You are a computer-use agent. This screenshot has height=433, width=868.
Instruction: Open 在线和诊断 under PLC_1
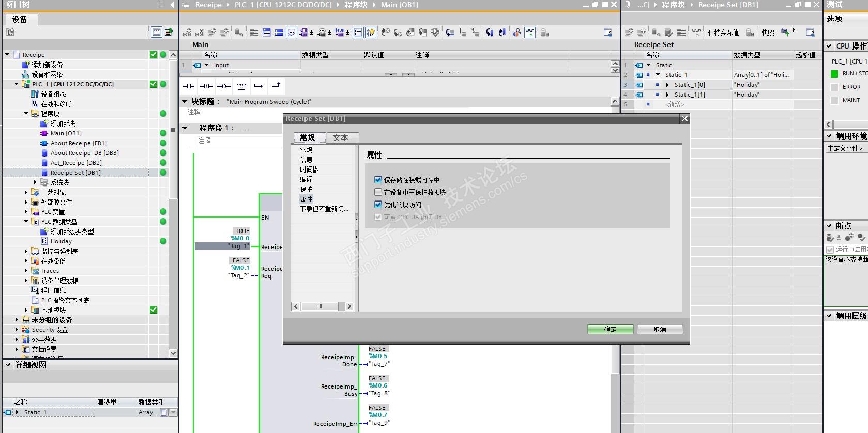pyautogui.click(x=56, y=104)
